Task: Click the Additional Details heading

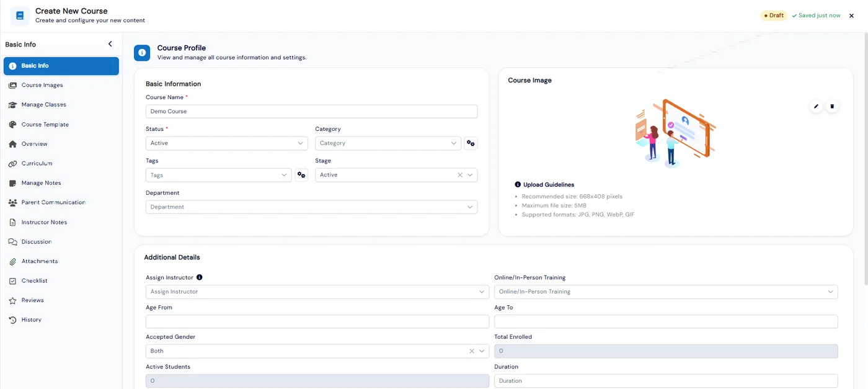Action: tap(172, 257)
